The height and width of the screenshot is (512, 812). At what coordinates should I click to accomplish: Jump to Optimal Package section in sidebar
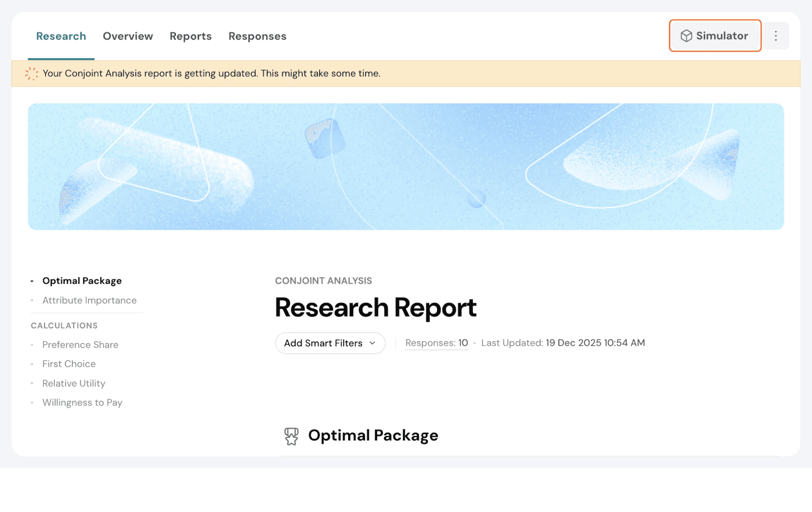coord(82,281)
